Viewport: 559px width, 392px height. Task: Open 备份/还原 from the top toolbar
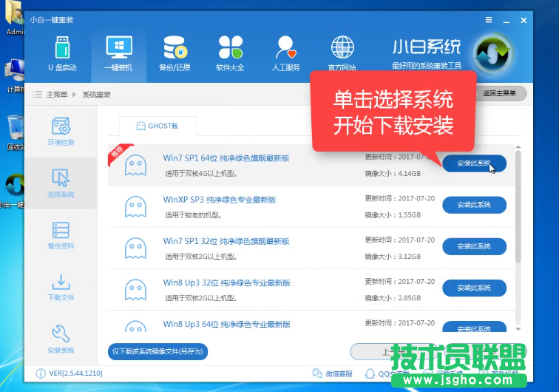175,53
